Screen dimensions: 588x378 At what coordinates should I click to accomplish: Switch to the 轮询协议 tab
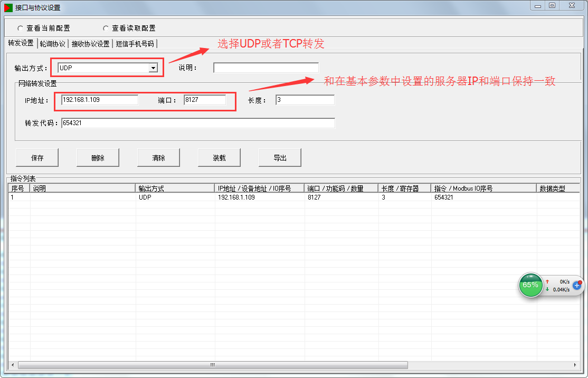[x=53, y=44]
